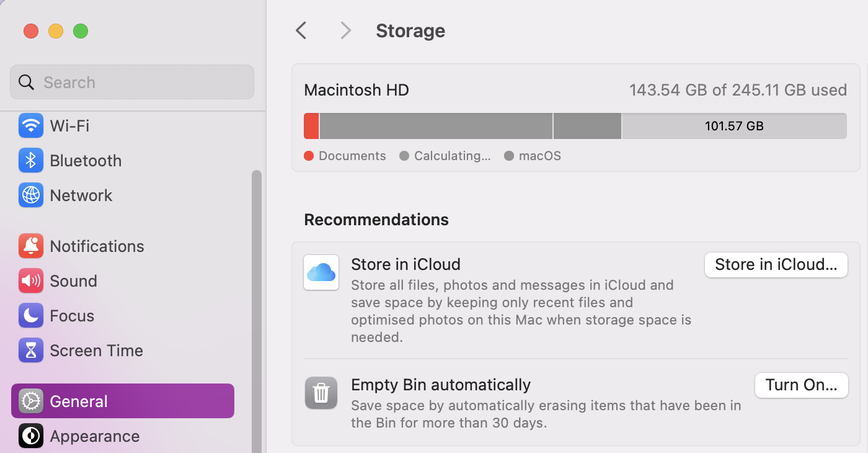
Task: Click the Store in iCloud button
Action: pos(776,264)
